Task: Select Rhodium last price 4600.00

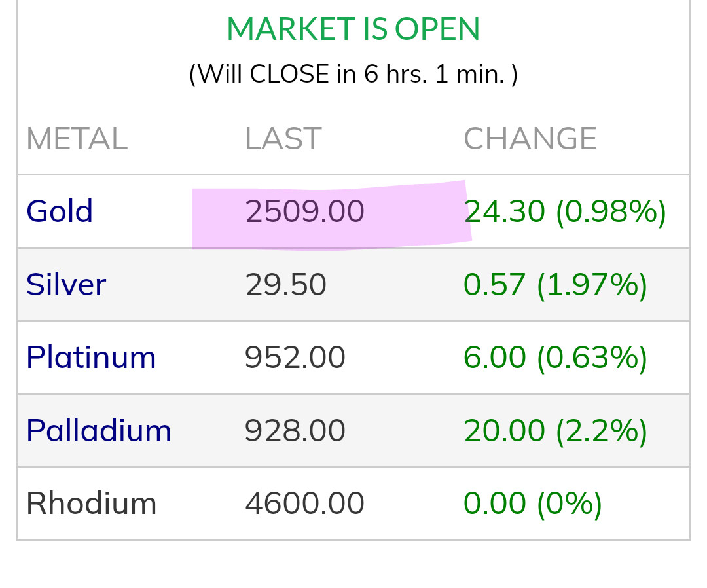Action: (304, 504)
